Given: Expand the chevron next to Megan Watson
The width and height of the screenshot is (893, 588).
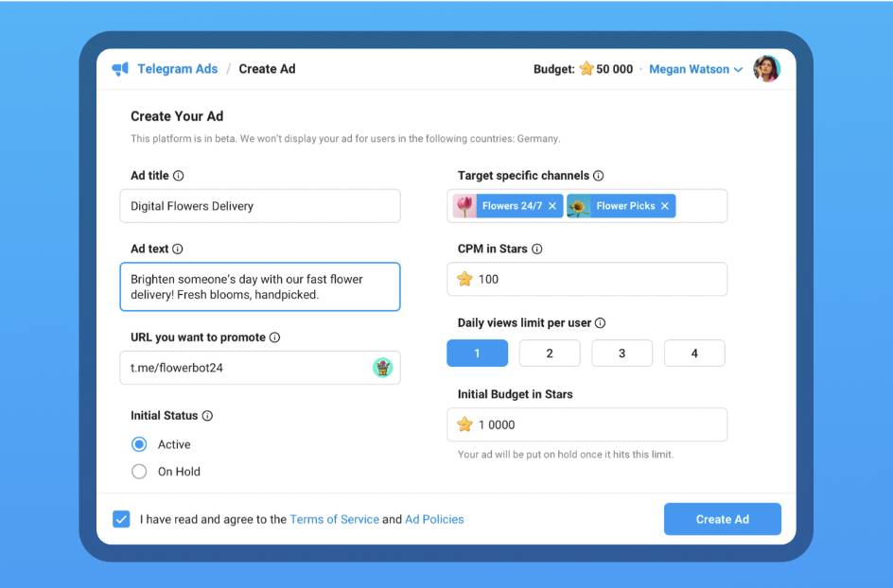Looking at the screenshot, I should pos(738,69).
